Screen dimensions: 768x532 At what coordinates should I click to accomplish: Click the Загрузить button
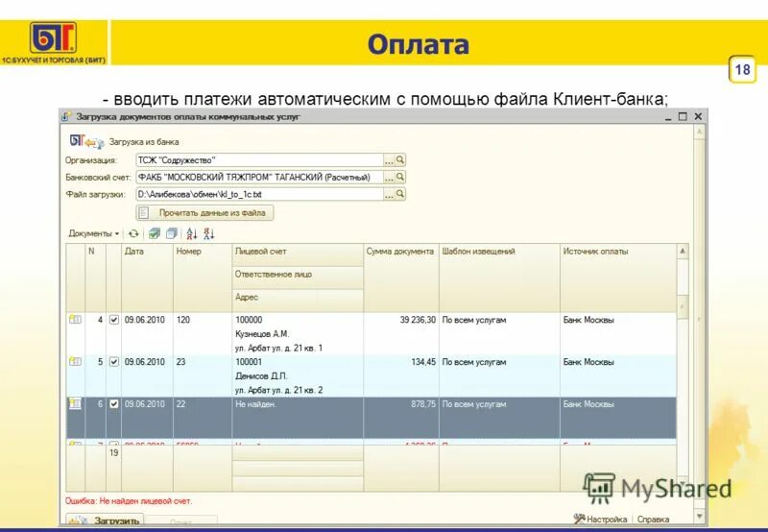tap(105, 520)
